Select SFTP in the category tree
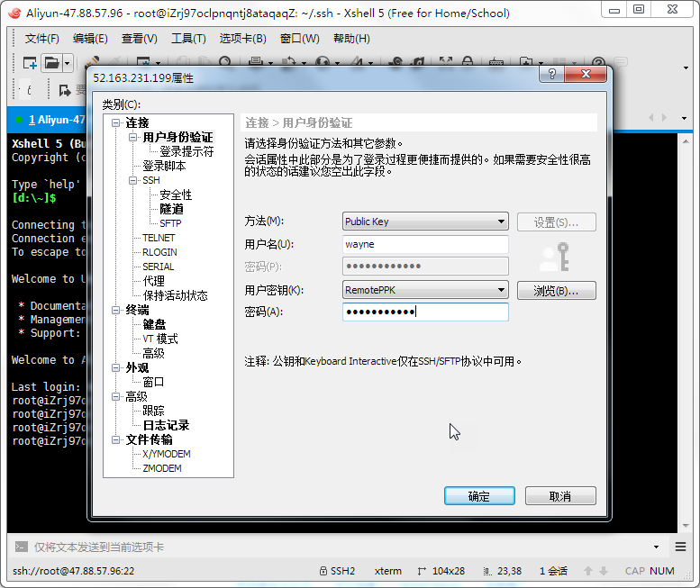The height and width of the screenshot is (588, 700). [x=170, y=223]
